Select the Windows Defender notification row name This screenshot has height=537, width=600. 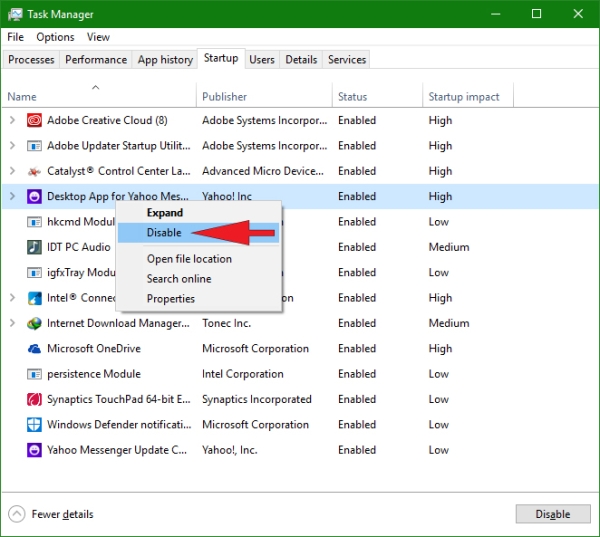tap(119, 425)
